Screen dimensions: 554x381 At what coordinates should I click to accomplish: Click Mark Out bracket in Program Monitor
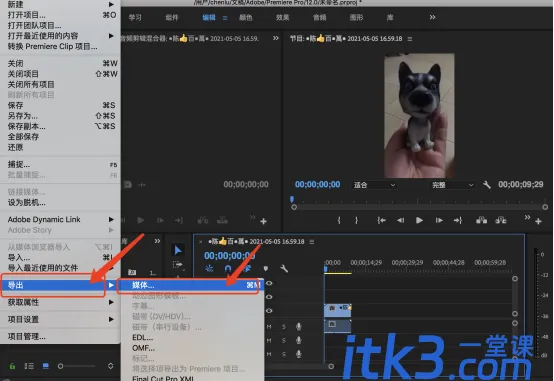[356, 221]
